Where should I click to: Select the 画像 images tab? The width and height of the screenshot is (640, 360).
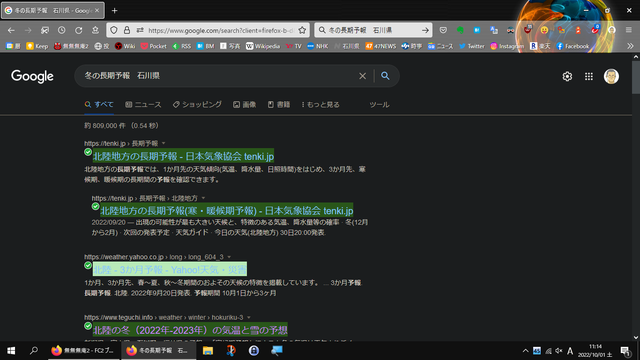244,104
